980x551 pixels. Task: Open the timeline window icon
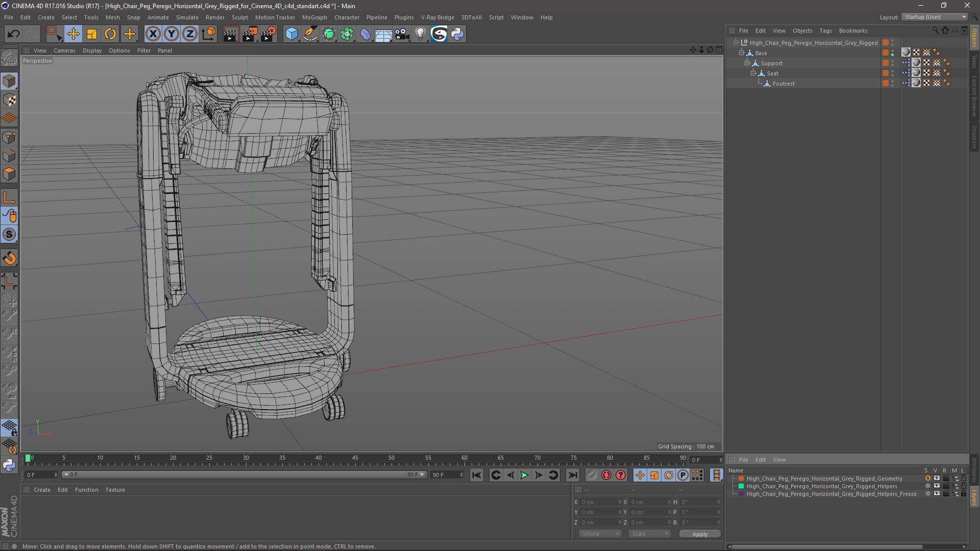click(x=717, y=475)
